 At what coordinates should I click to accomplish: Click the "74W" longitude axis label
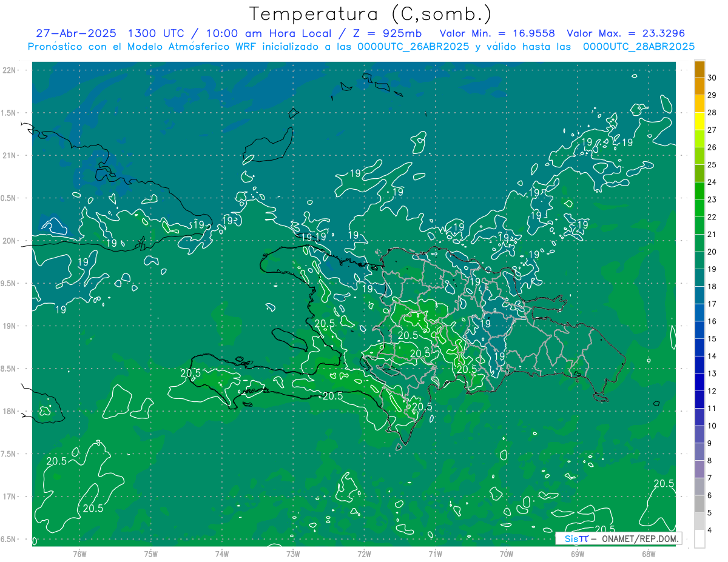click(222, 554)
